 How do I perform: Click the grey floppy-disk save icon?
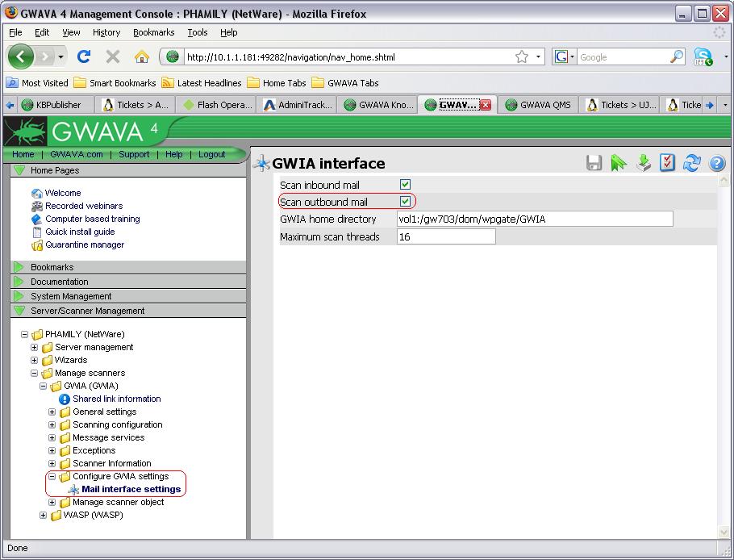(x=594, y=162)
